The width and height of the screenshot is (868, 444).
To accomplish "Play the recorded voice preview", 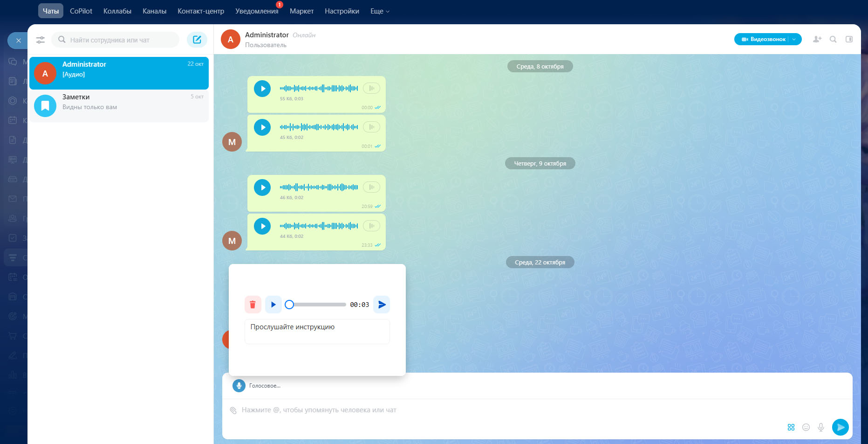I will (273, 305).
